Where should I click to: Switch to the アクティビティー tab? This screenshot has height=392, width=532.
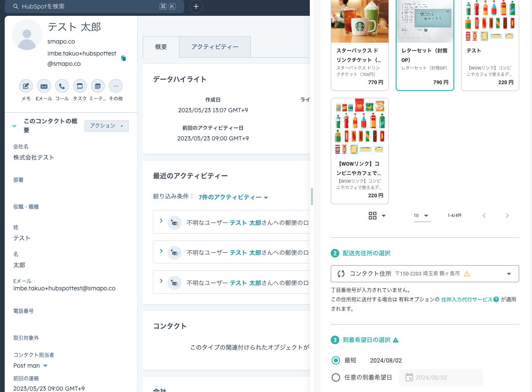pos(215,47)
